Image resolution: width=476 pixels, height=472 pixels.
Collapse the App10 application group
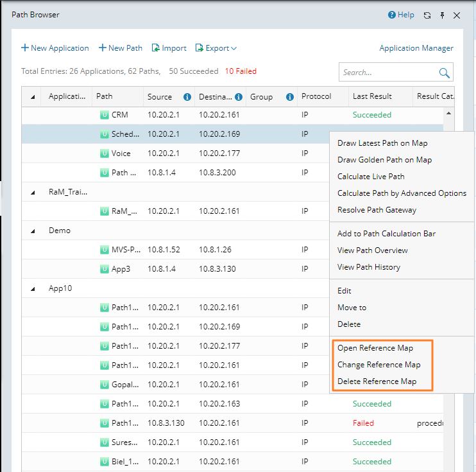[x=33, y=288]
